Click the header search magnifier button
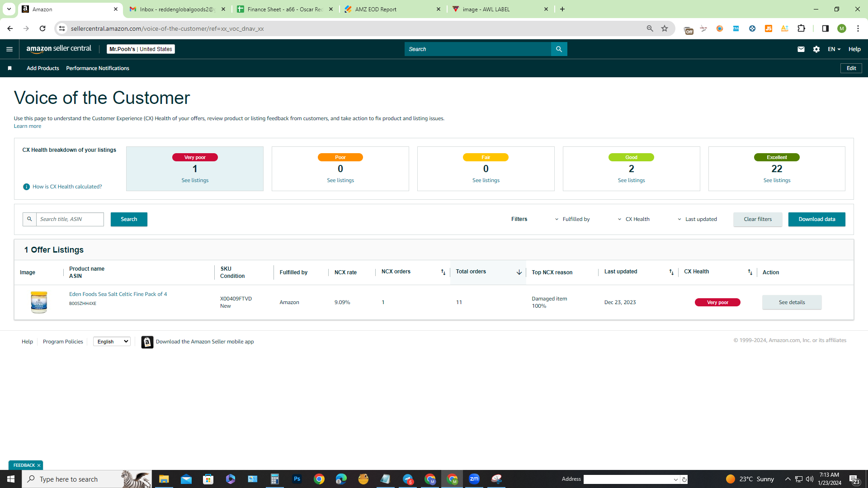 pos(559,49)
